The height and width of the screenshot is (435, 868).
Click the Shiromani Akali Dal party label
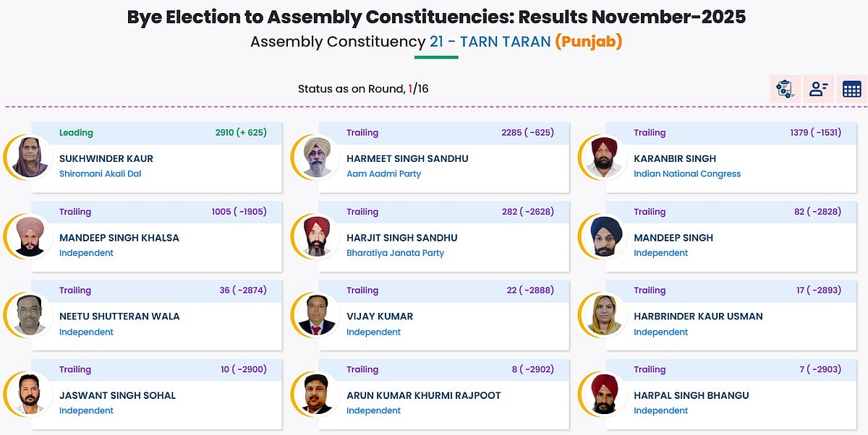[100, 173]
